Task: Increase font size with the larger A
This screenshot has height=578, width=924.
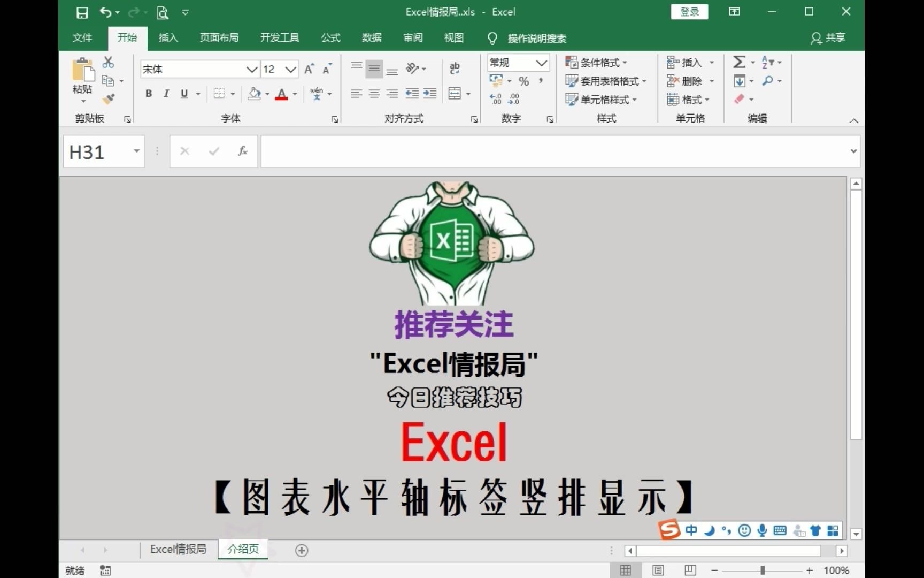Action: tap(309, 69)
